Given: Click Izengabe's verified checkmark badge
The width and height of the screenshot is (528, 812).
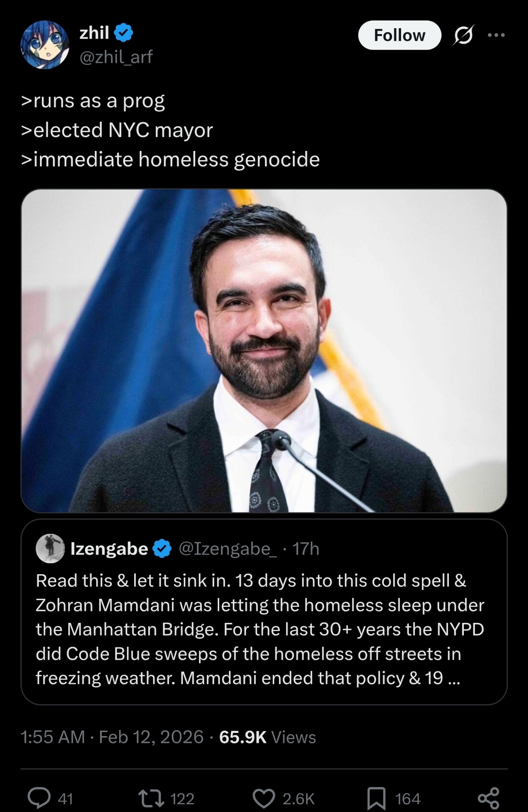Looking at the screenshot, I should click(161, 549).
